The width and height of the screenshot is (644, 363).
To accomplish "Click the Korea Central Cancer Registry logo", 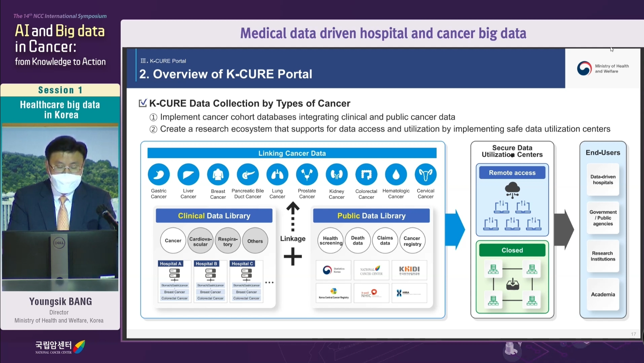I will (333, 293).
